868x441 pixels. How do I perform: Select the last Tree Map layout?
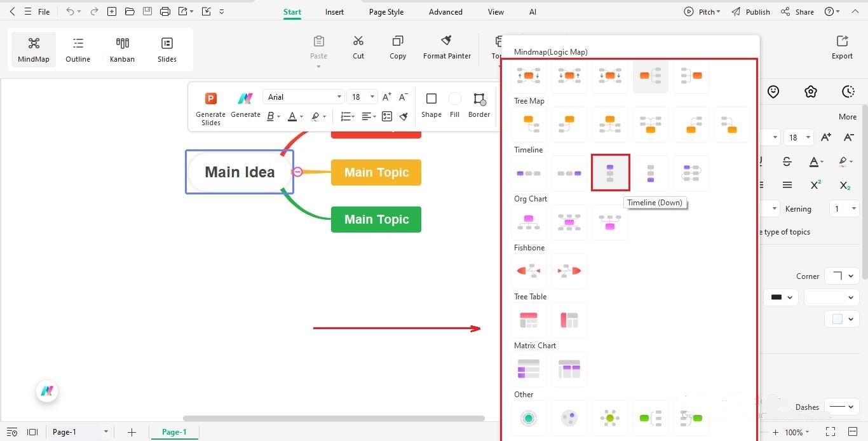coord(732,124)
